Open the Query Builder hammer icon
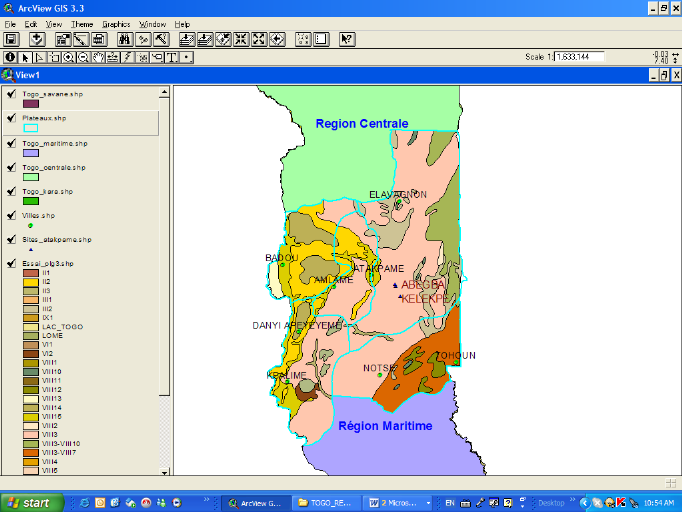Image resolution: width=682 pixels, height=512 pixels. pos(160,39)
